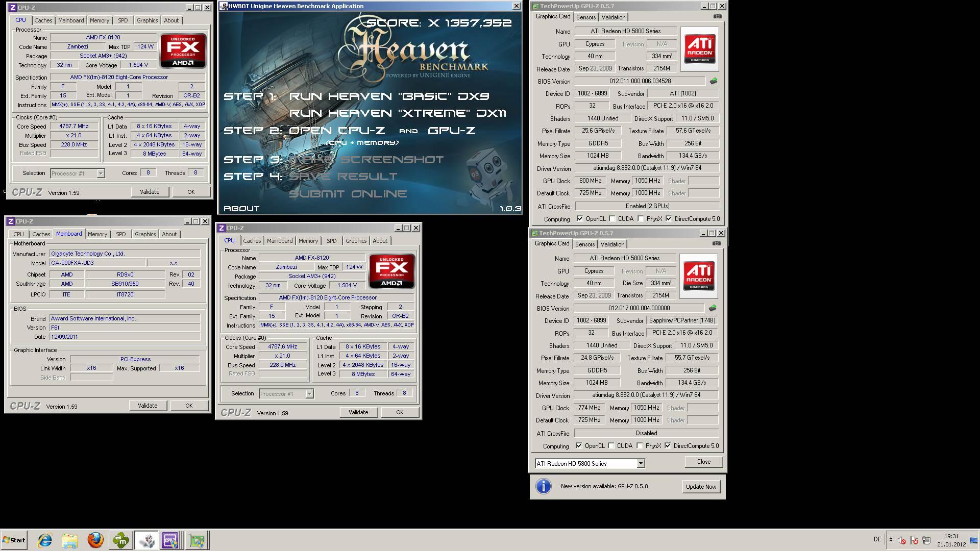Switch to Sensors tab in upper GPU-Z window
This screenshot has width=980, height=551.
pyautogui.click(x=586, y=17)
